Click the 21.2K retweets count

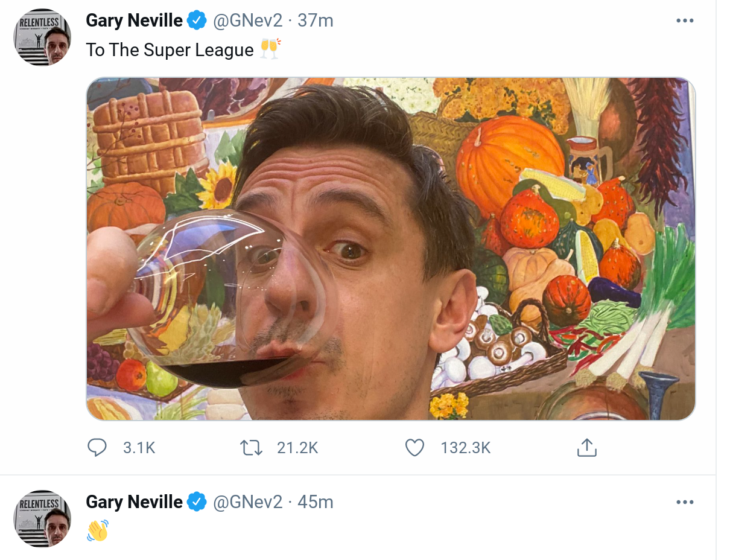pos(297,448)
